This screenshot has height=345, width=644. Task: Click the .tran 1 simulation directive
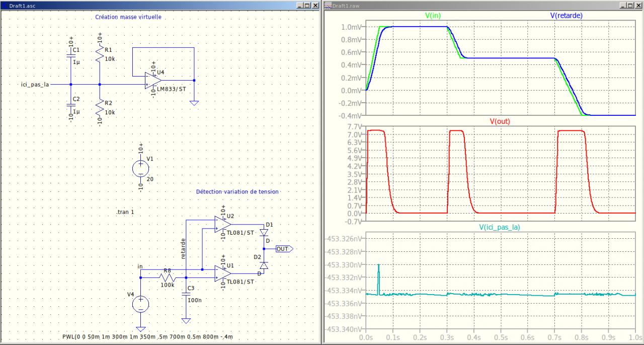pyautogui.click(x=125, y=213)
